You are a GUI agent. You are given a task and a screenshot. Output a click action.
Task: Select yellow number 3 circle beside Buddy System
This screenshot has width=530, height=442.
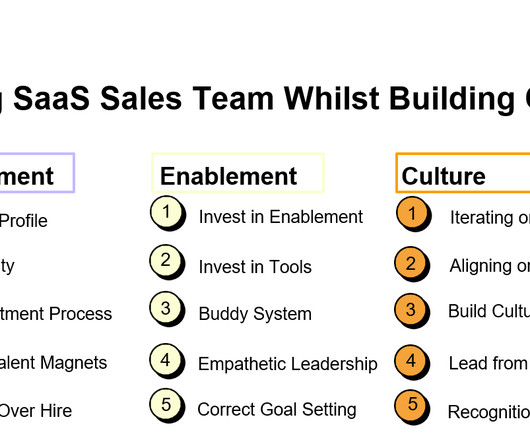(167, 309)
